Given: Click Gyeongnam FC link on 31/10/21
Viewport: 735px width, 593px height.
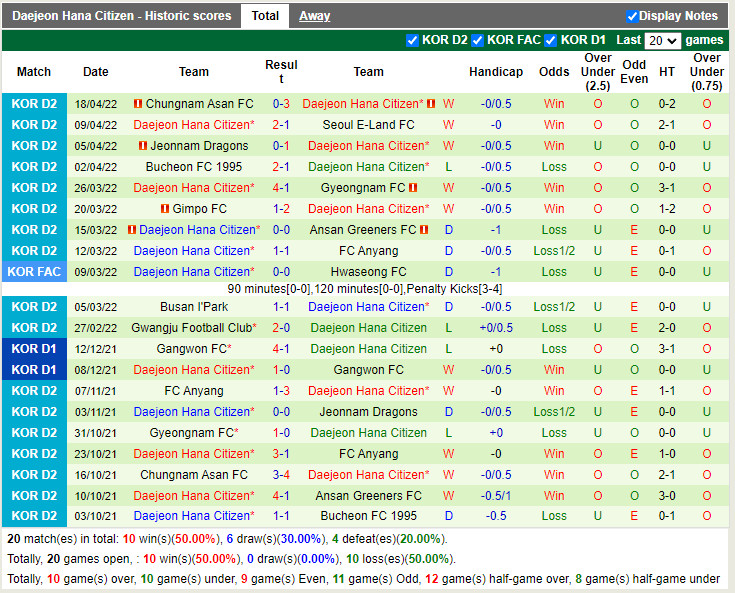Looking at the screenshot, I should click(x=192, y=433).
